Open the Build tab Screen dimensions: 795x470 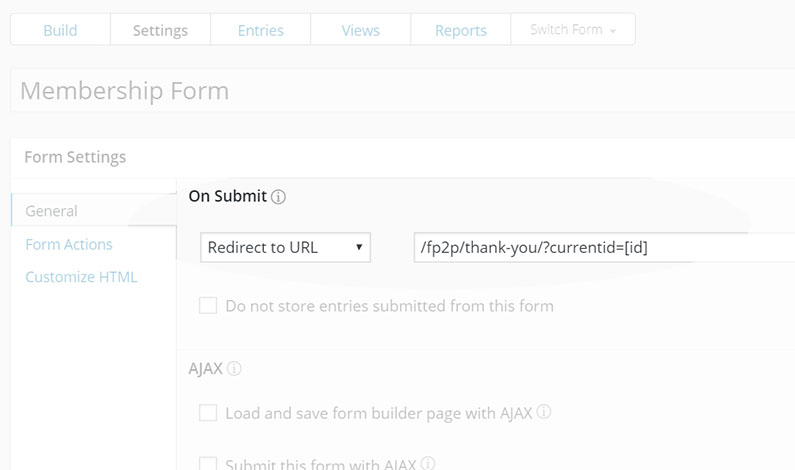pyautogui.click(x=60, y=30)
